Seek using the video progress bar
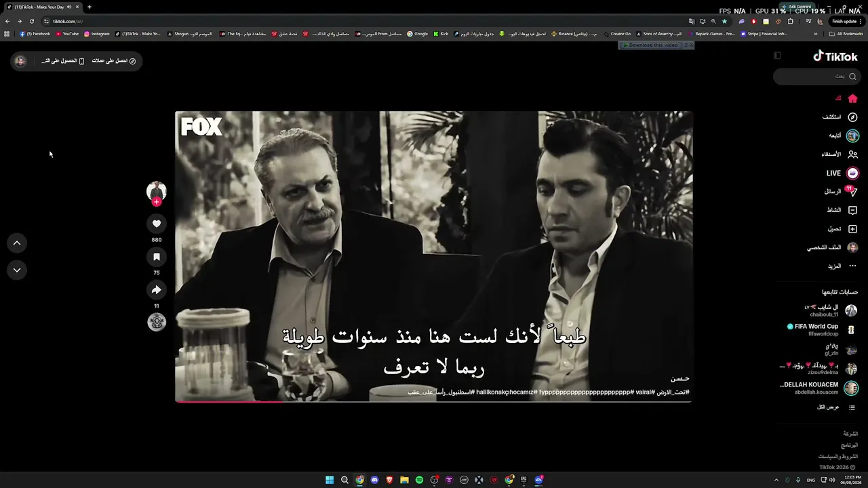This screenshot has width=868, height=488. pyautogui.click(x=434, y=402)
